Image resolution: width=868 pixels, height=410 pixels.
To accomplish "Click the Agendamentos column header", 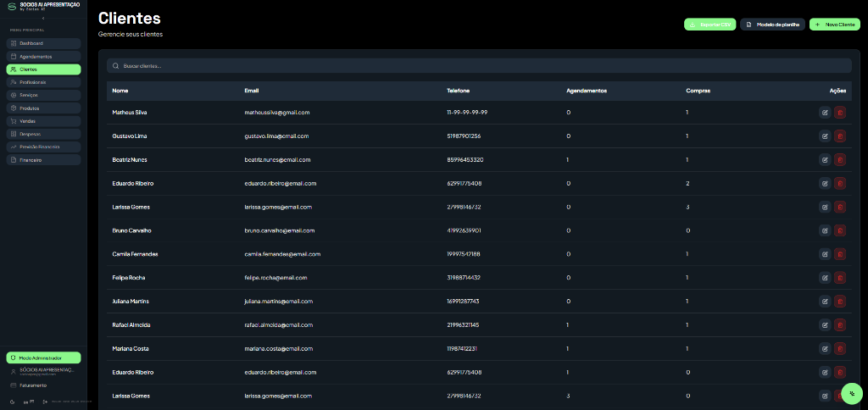I will tap(587, 91).
